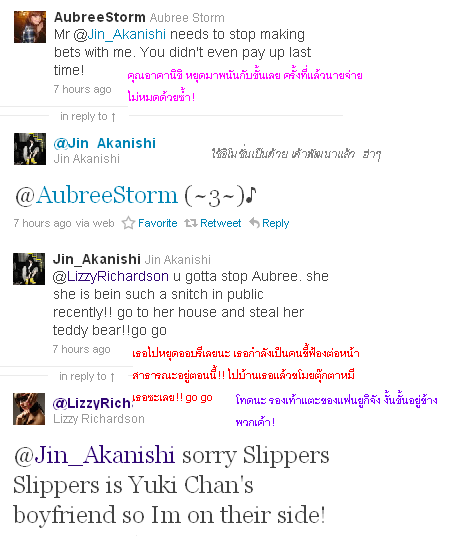Click the large @Jin_Akanishi mention in Lizzy's tweet
This screenshot has width=468, height=536.
pos(95,455)
